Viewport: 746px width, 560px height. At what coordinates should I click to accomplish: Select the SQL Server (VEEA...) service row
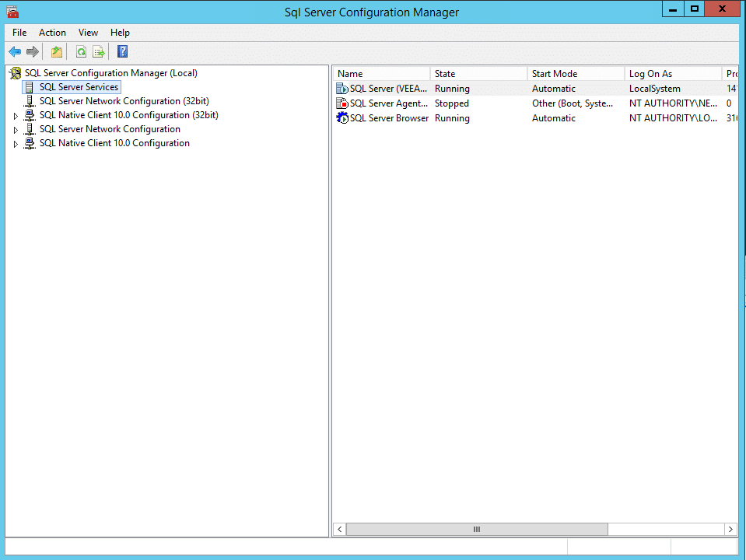(x=536, y=89)
